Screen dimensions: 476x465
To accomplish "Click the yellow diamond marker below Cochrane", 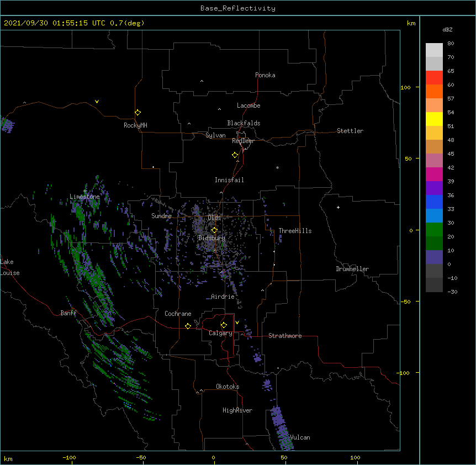I will pyautogui.click(x=188, y=326).
